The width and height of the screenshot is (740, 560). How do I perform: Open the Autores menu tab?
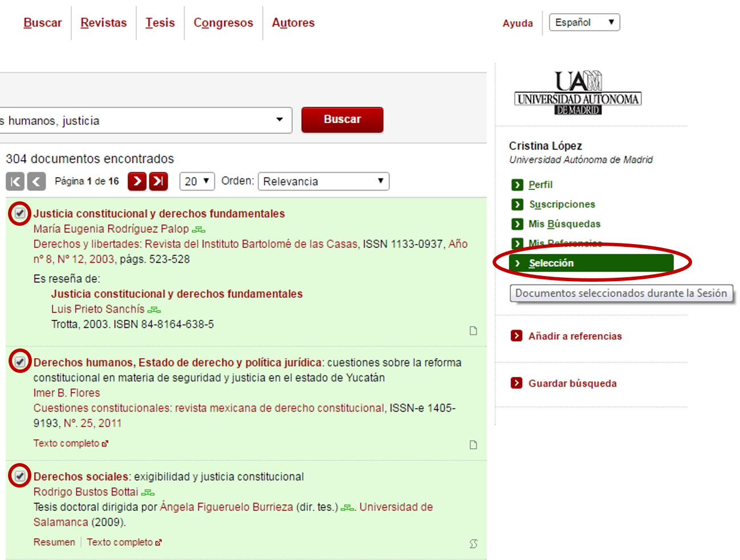[293, 23]
